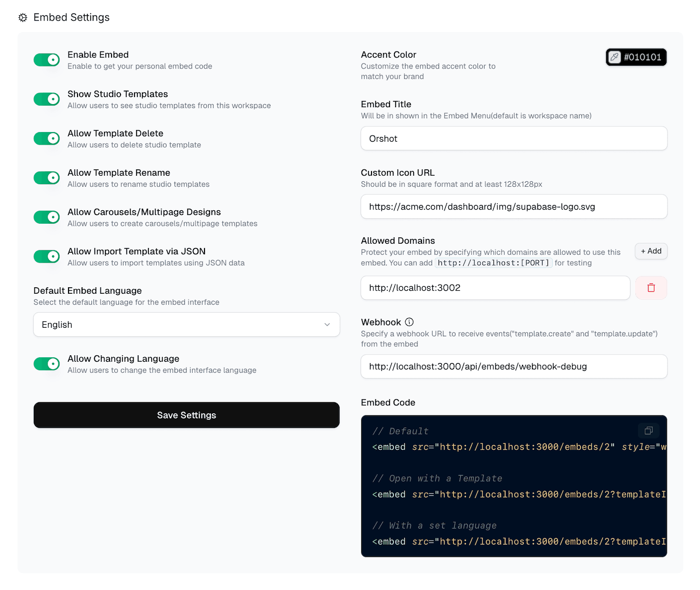Click the Embed Settings gear icon
Image resolution: width=700 pixels, height=590 pixels.
click(x=22, y=17)
